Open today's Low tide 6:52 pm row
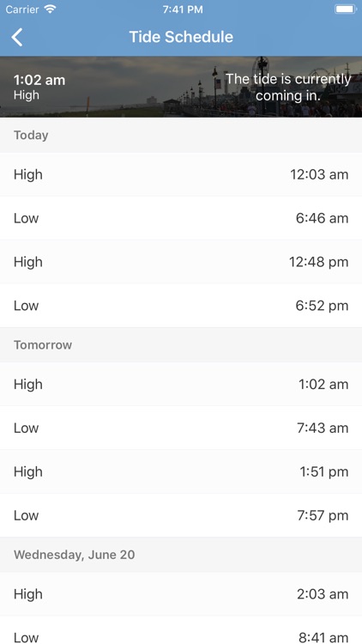 pos(181,306)
